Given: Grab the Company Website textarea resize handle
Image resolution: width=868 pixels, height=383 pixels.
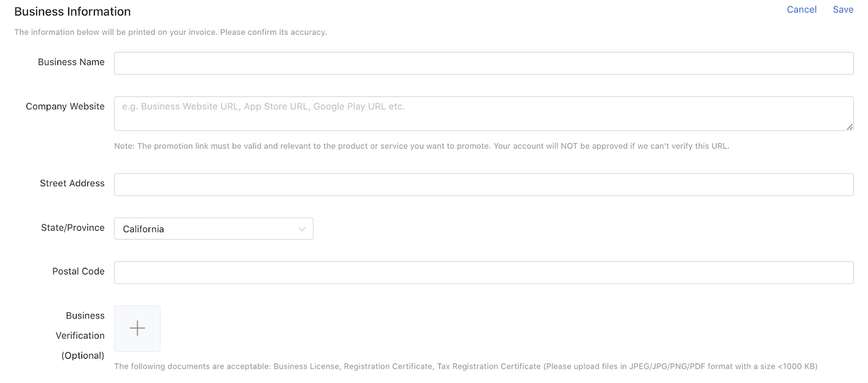Looking at the screenshot, I should [x=849, y=126].
